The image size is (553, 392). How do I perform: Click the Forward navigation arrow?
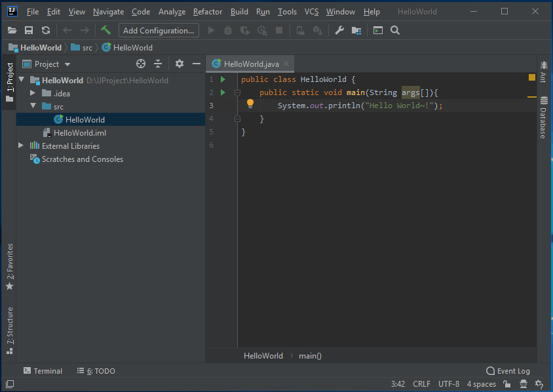pyautogui.click(x=85, y=30)
